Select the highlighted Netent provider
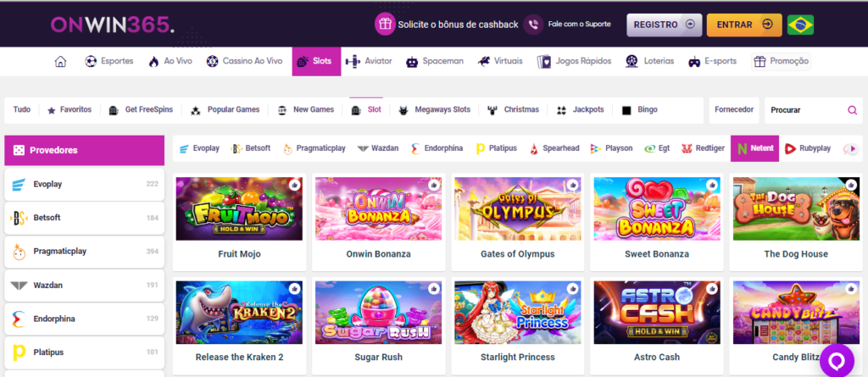The image size is (868, 377). (754, 148)
